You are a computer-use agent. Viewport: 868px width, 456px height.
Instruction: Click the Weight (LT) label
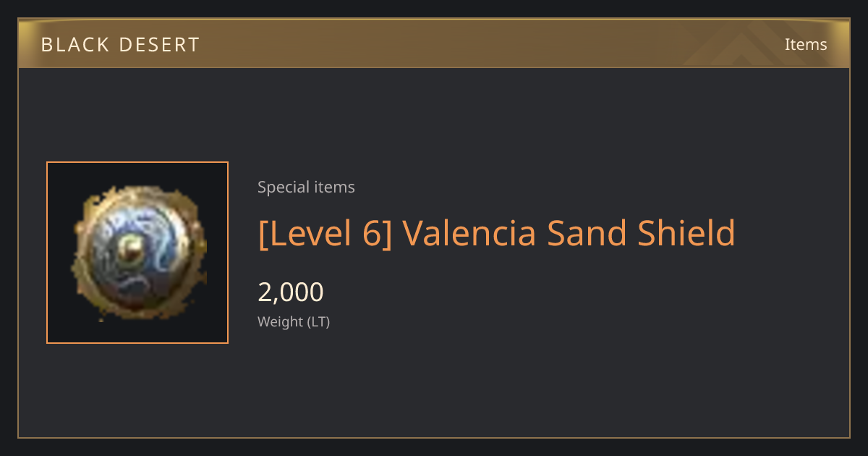[294, 321]
